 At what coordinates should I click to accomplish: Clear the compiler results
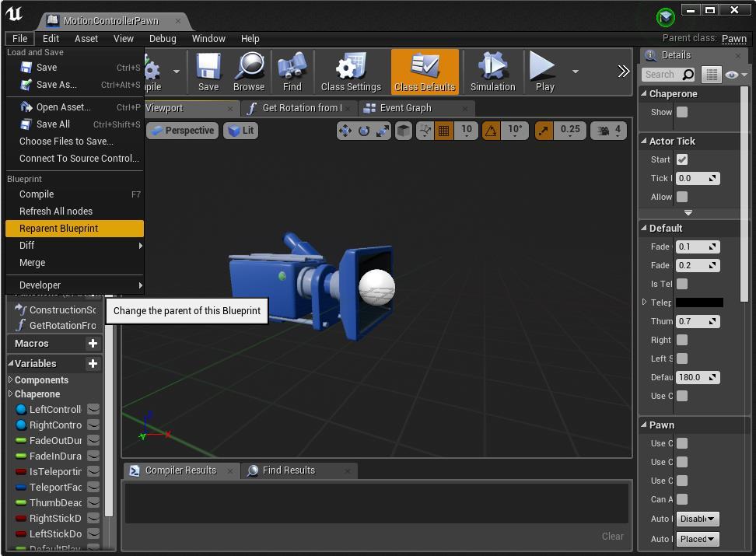coord(612,537)
